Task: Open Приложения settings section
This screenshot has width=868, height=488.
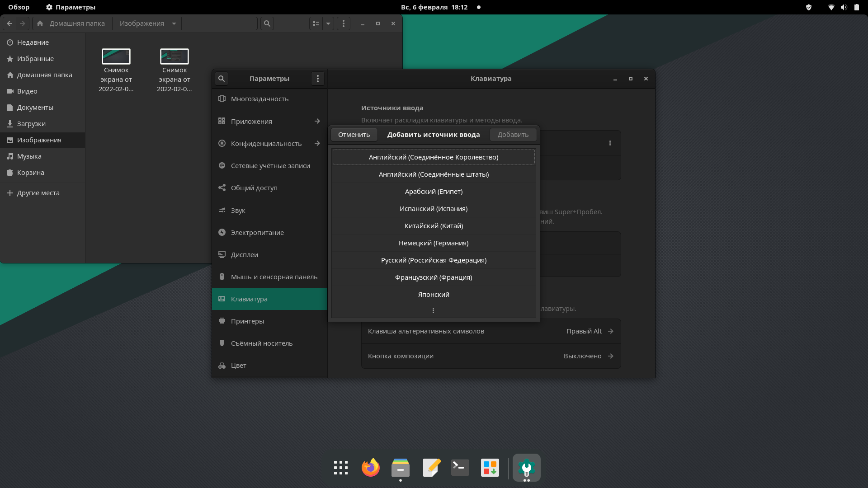Action: coord(269,121)
